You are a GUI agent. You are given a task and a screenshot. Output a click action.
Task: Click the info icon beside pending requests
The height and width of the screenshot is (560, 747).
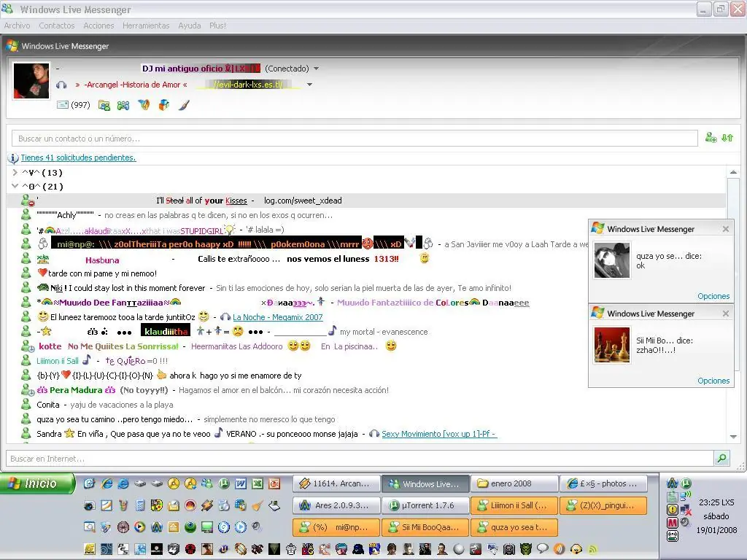click(x=13, y=158)
